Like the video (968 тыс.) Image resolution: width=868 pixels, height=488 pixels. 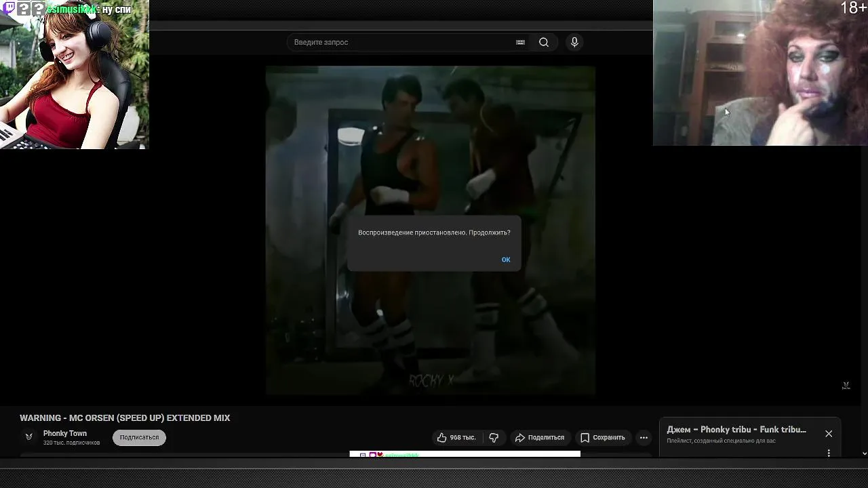[x=456, y=438]
